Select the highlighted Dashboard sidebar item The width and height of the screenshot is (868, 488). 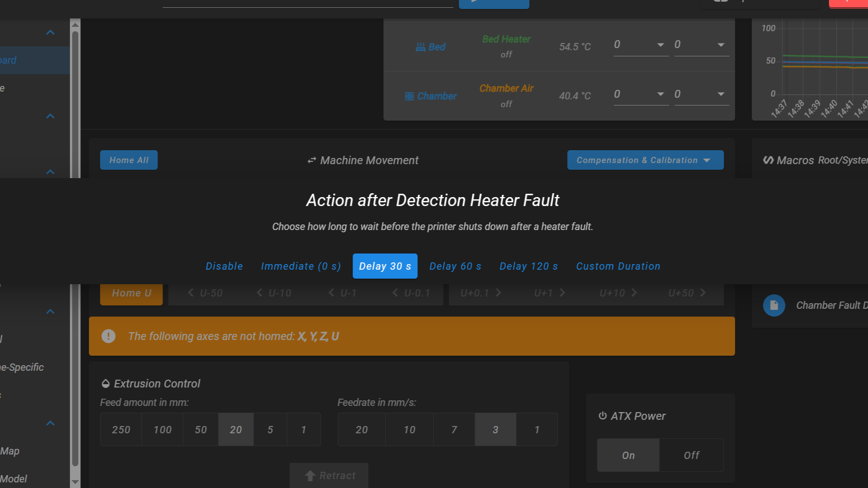pos(35,60)
